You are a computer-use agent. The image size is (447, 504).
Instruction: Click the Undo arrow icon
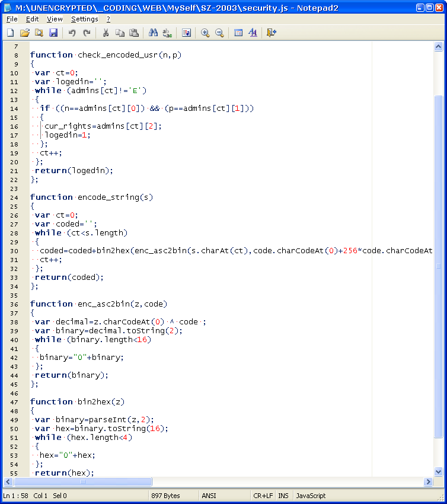(x=72, y=33)
